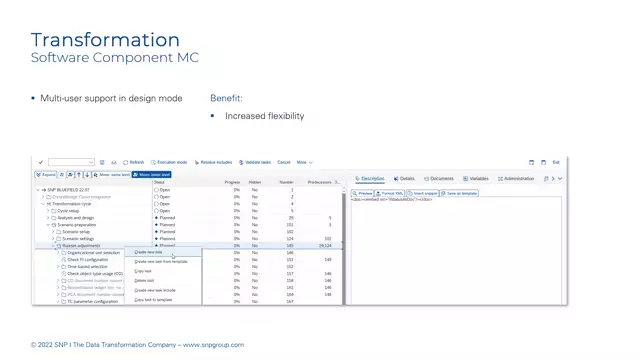Image resolution: width=640 pixels, height=360 pixels.
Task: Open the empty command field dropdown
Action: pyautogui.click(x=91, y=162)
